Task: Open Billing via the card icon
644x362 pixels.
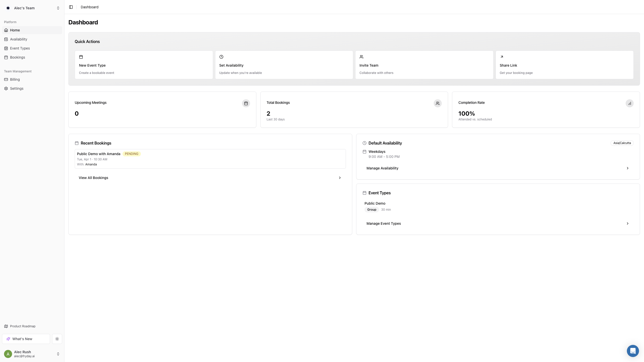Action: click(x=6, y=79)
